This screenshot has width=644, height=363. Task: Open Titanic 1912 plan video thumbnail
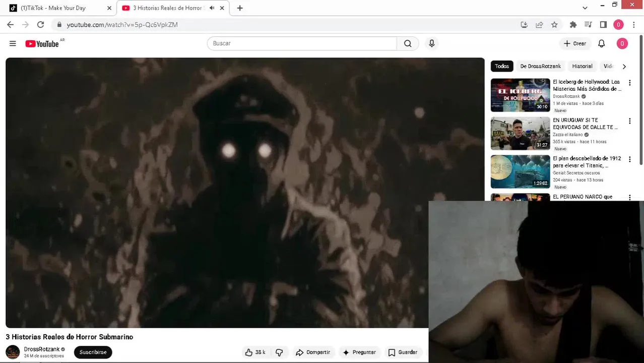coord(521,171)
